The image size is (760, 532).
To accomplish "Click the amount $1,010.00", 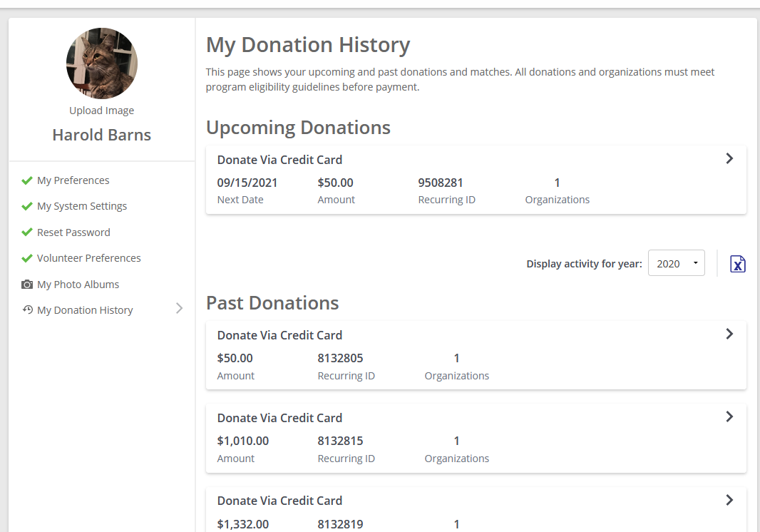I will [243, 441].
